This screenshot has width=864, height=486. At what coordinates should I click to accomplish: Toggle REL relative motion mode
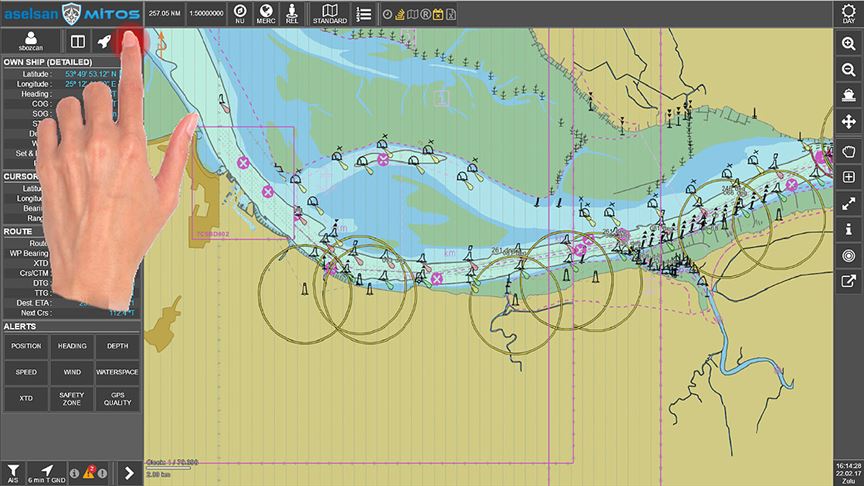click(x=291, y=13)
